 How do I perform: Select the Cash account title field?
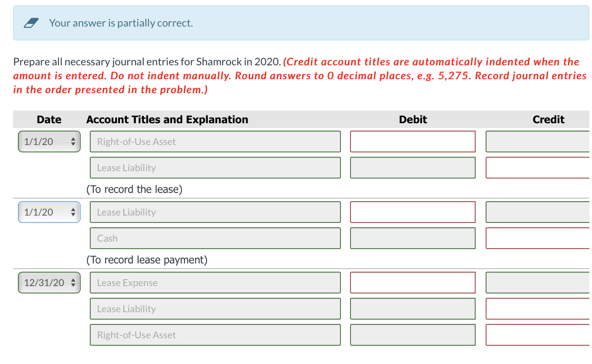215,238
